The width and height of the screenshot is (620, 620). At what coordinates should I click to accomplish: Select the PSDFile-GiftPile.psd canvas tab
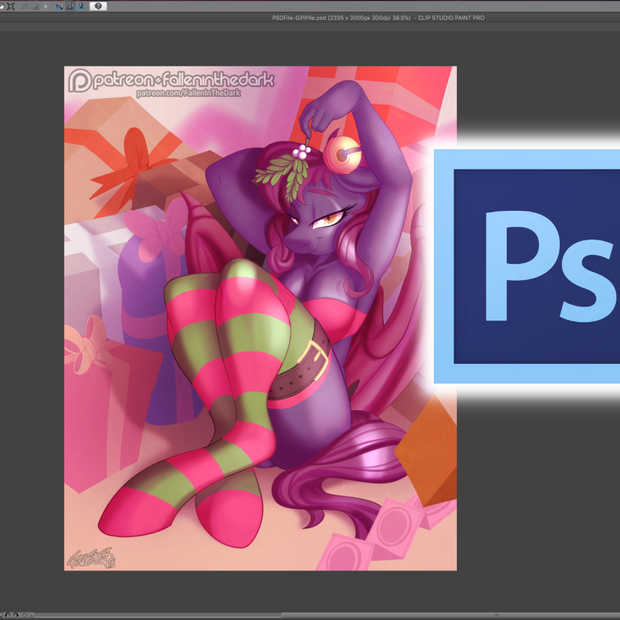[378, 18]
